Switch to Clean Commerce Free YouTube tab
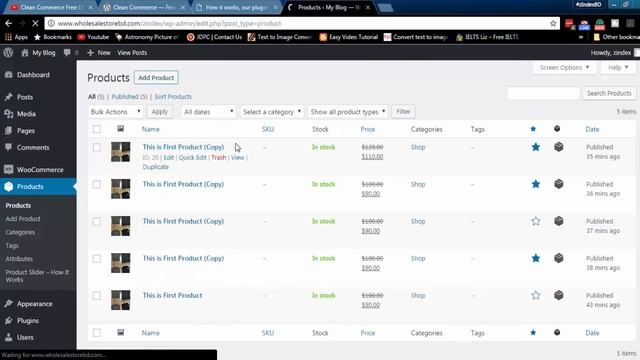 coord(51,7)
